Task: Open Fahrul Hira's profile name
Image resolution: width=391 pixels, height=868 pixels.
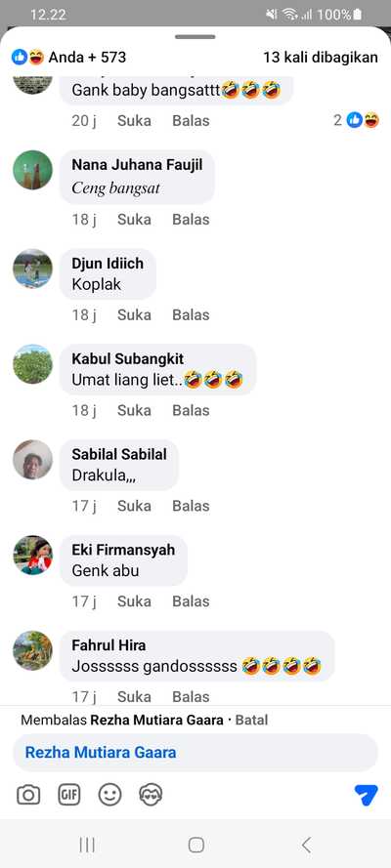Action: (x=109, y=645)
